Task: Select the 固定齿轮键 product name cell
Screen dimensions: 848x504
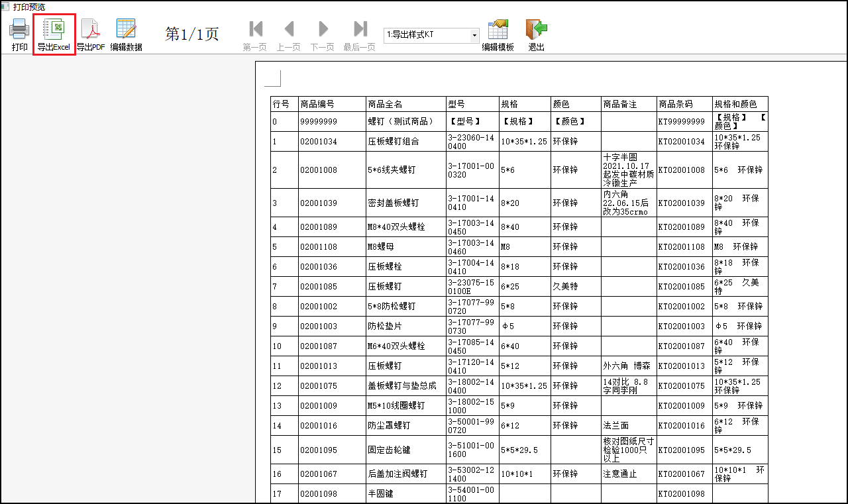Action: (x=406, y=450)
